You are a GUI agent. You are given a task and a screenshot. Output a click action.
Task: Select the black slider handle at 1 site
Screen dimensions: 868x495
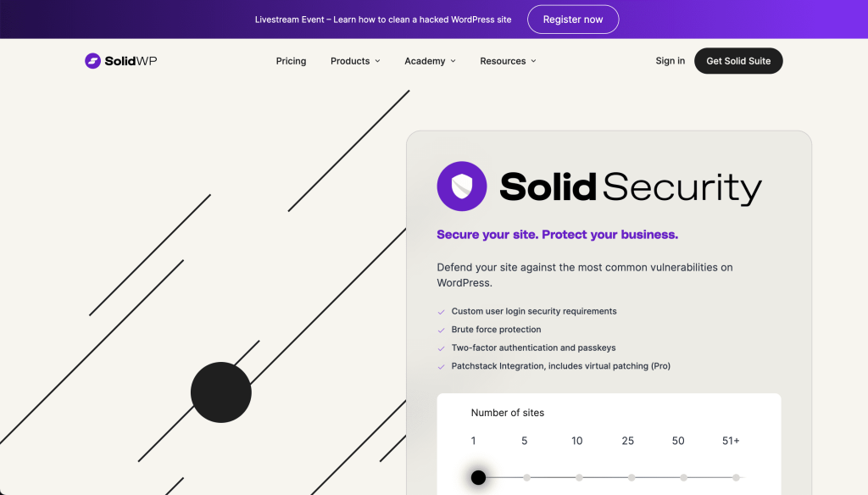[478, 478]
